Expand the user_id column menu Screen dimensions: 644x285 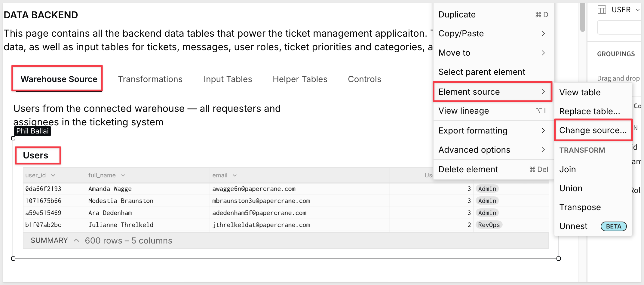coord(53,175)
